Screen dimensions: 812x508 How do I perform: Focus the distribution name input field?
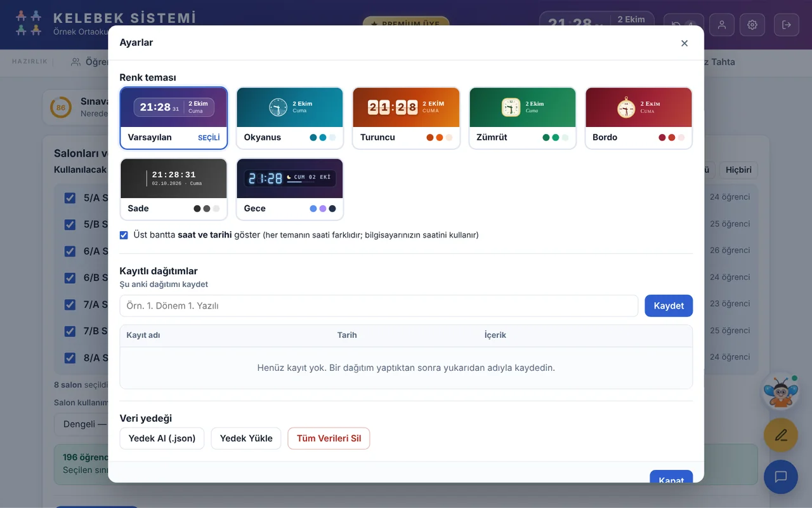[x=379, y=305]
